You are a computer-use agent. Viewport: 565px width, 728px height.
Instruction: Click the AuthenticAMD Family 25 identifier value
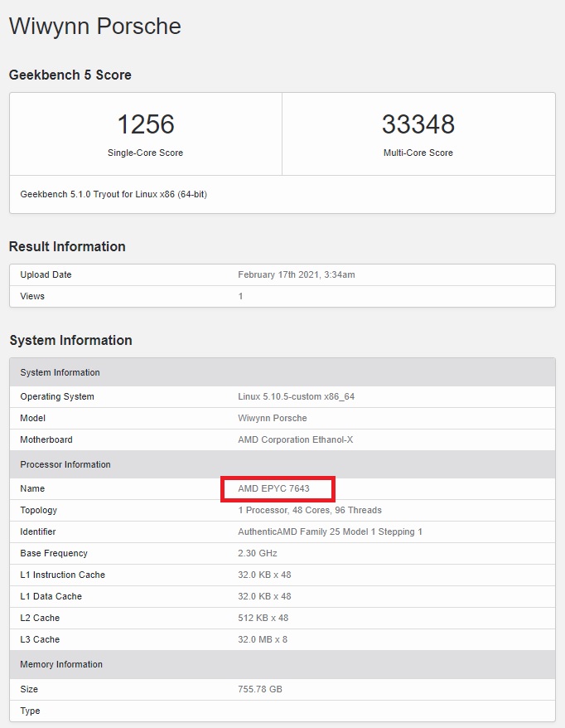330,531
